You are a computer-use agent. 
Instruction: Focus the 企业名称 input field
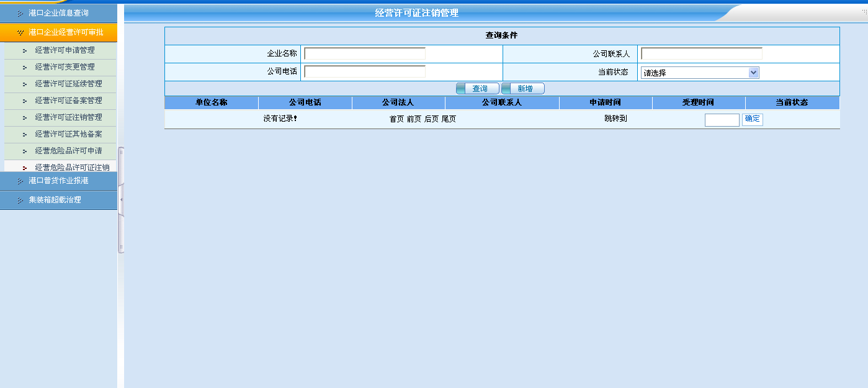365,54
